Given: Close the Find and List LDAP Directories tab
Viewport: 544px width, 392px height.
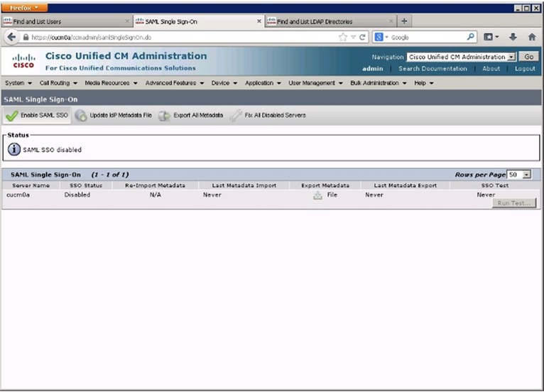Looking at the screenshot, I should coord(391,21).
